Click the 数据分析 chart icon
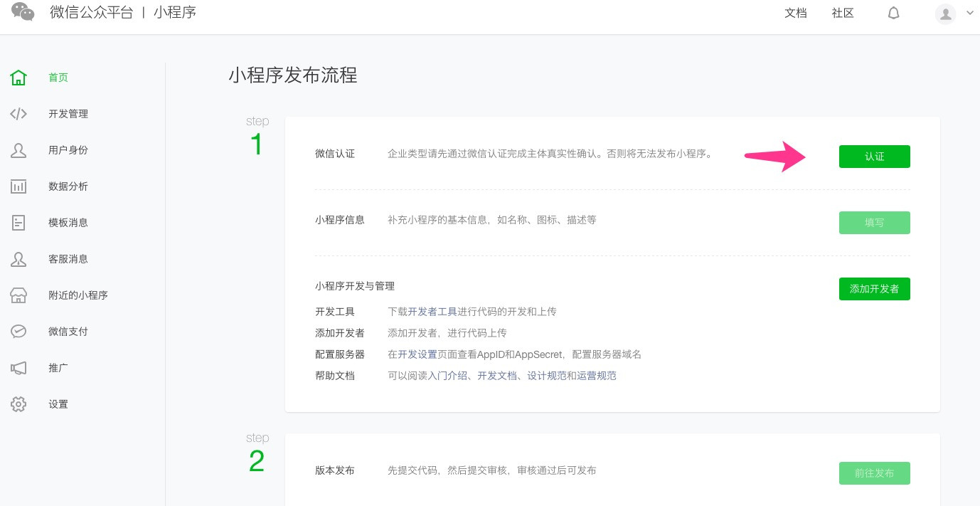980x506 pixels. pos(18,186)
